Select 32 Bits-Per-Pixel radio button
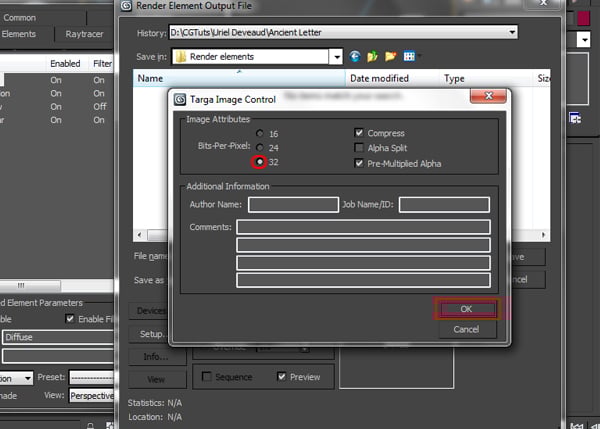600x429 pixels. click(260, 162)
